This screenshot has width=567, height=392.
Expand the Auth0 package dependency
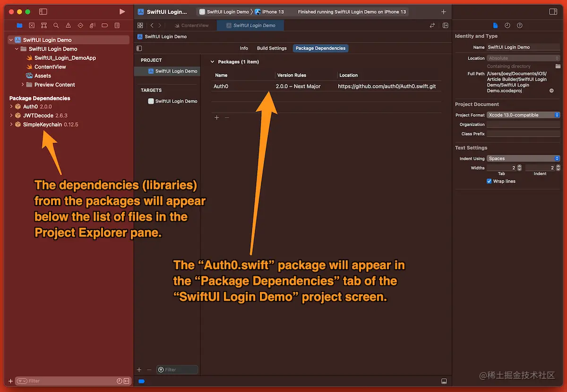point(11,107)
